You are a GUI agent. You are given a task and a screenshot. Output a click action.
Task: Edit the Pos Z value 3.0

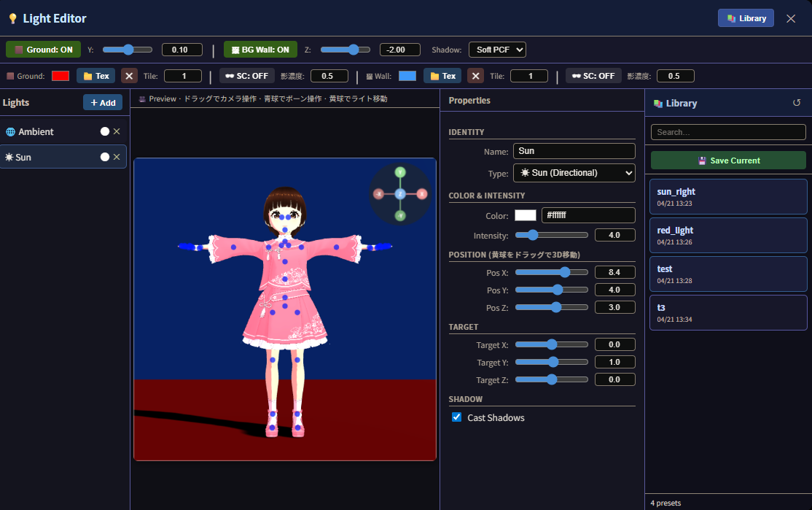(x=614, y=307)
